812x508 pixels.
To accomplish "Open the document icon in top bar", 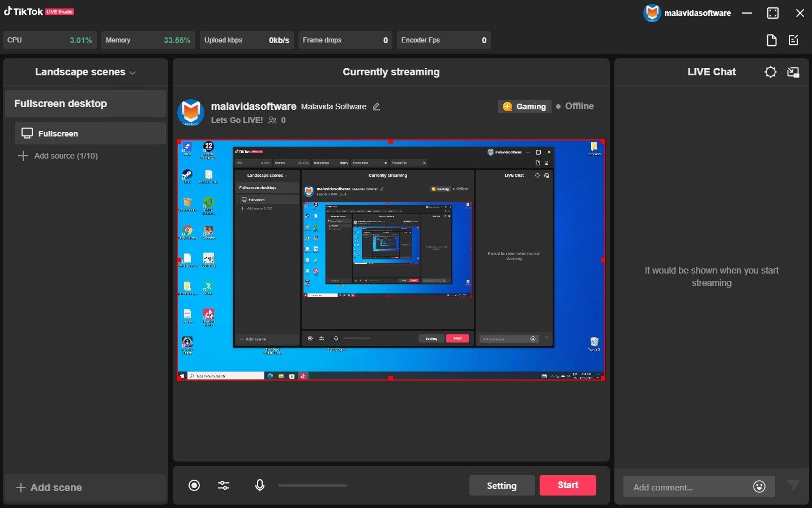I will [x=772, y=40].
